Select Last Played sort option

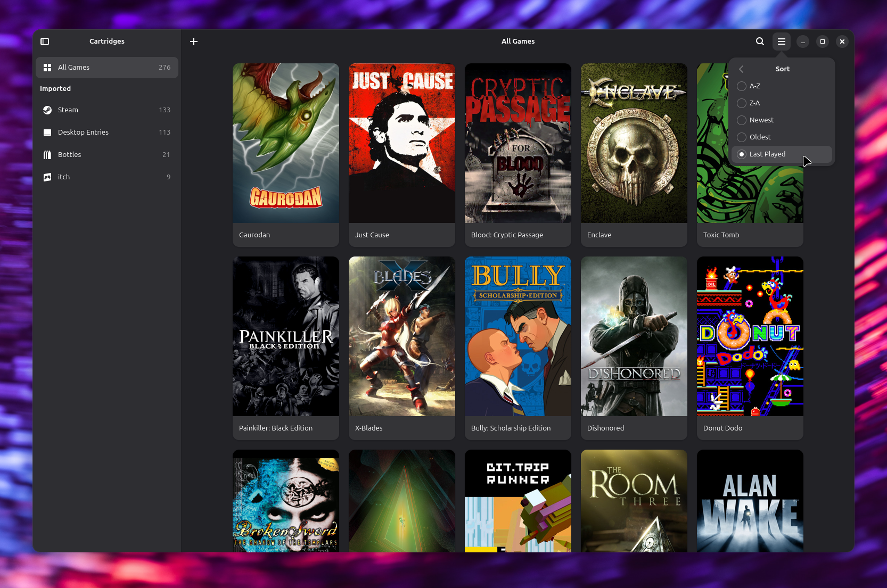(782, 154)
